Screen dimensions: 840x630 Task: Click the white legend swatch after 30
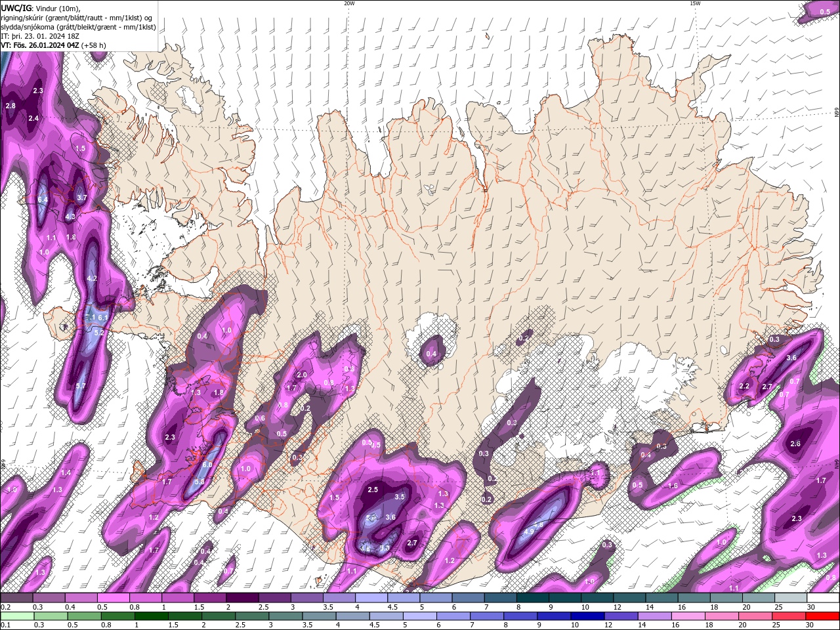[x=824, y=598]
